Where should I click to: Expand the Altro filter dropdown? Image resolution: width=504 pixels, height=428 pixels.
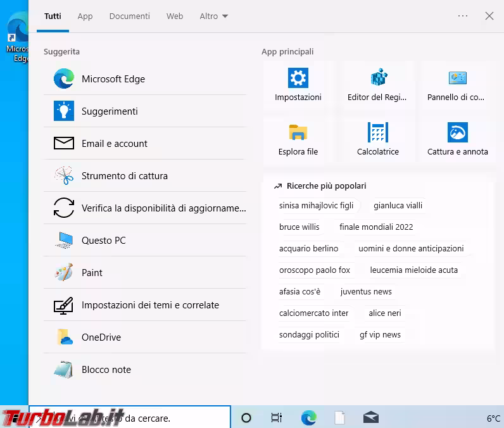(213, 16)
